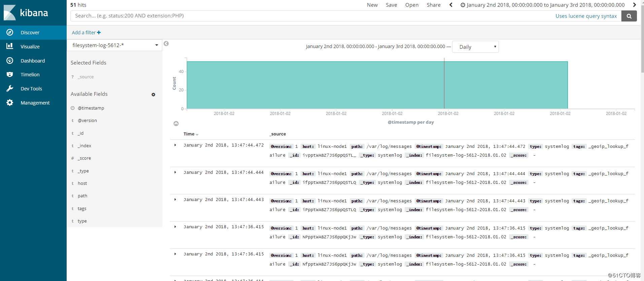
Task: Select the _type field
Action: (x=83, y=171)
